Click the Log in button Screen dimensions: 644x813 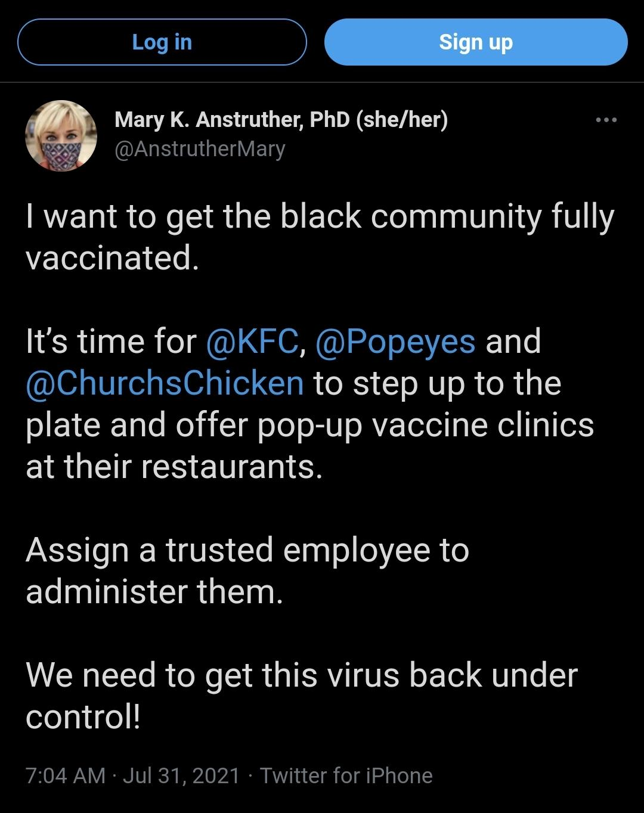click(162, 42)
